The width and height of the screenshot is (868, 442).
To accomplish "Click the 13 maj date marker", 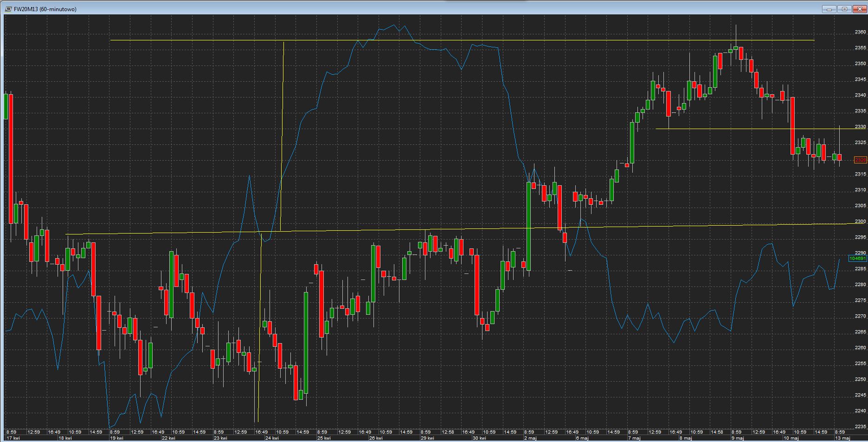I will click(842, 438).
